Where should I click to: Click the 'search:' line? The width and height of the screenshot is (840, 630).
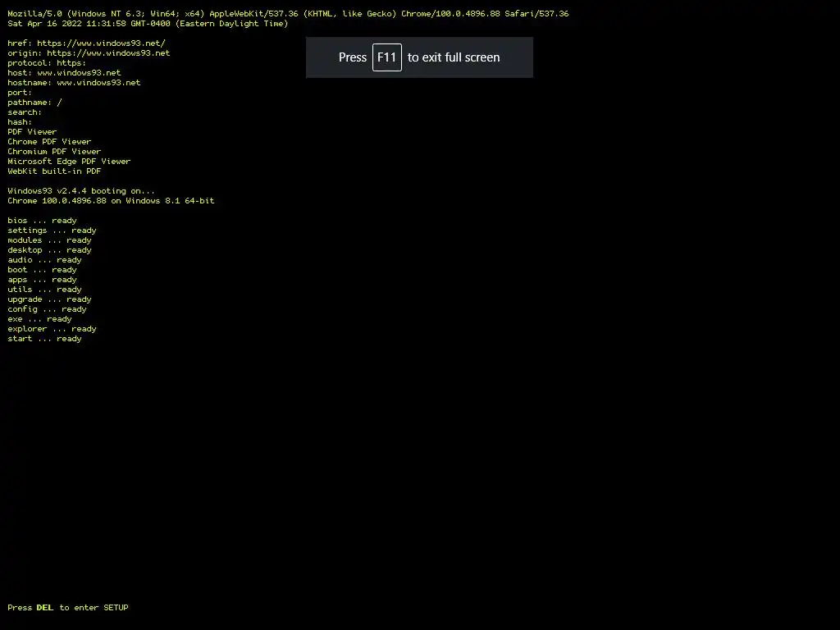[25, 112]
